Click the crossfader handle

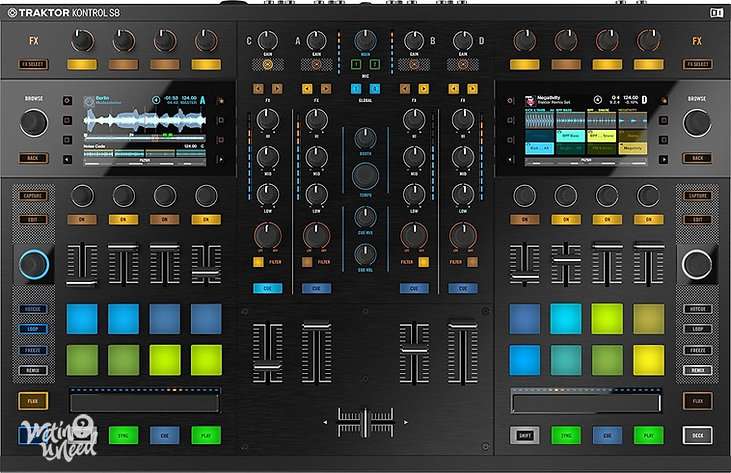(x=366, y=422)
